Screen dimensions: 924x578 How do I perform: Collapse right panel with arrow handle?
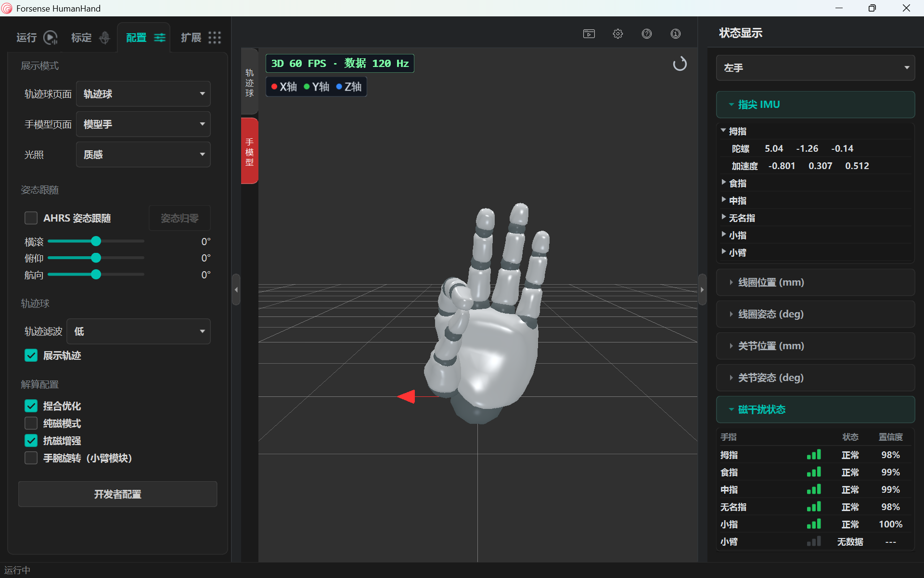coord(702,289)
